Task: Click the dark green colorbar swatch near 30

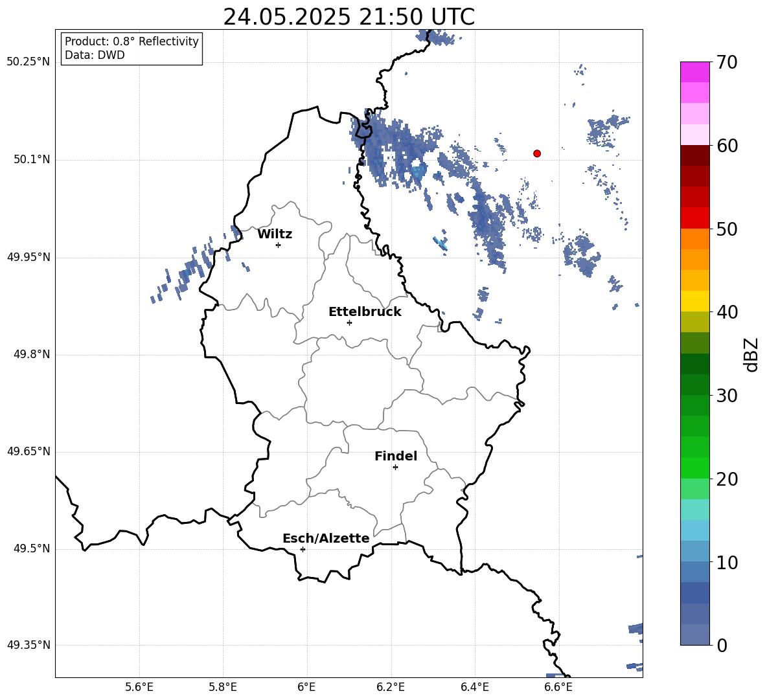Action: pyautogui.click(x=694, y=385)
